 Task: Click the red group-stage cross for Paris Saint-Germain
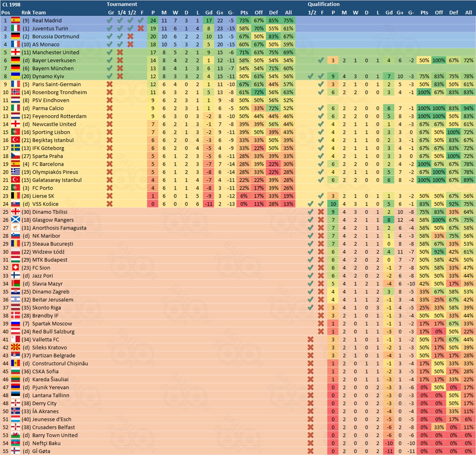tap(110, 84)
